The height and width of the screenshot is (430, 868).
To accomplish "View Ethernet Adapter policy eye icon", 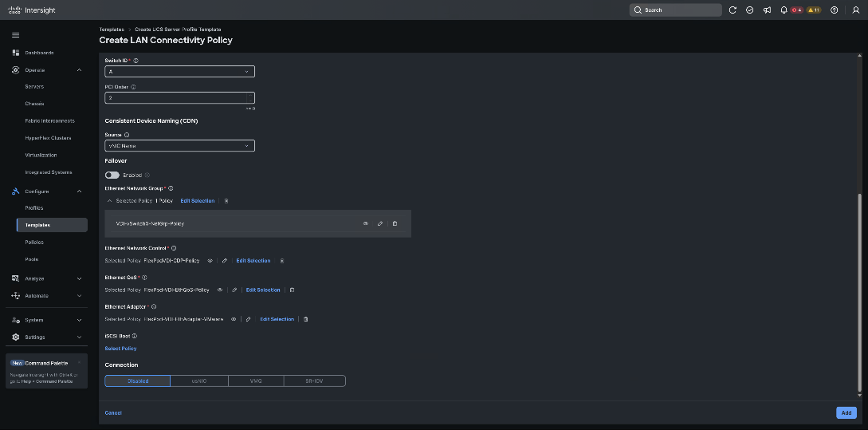I will pos(234,319).
